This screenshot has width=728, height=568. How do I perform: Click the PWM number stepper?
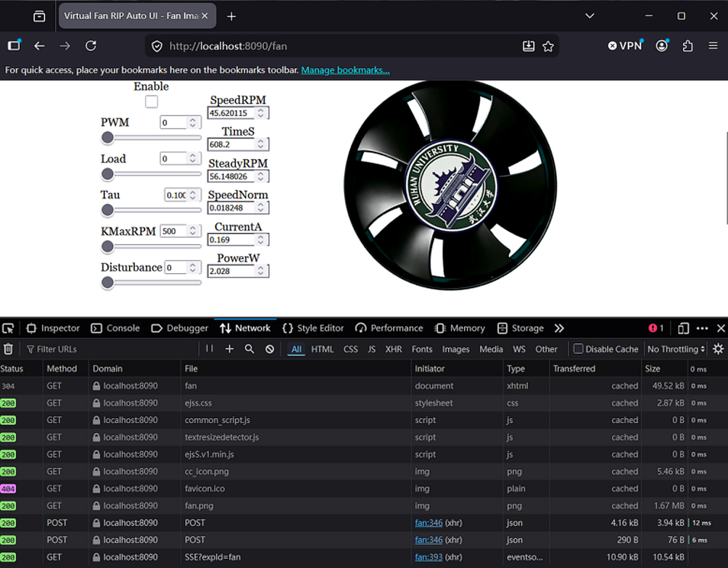tap(193, 122)
